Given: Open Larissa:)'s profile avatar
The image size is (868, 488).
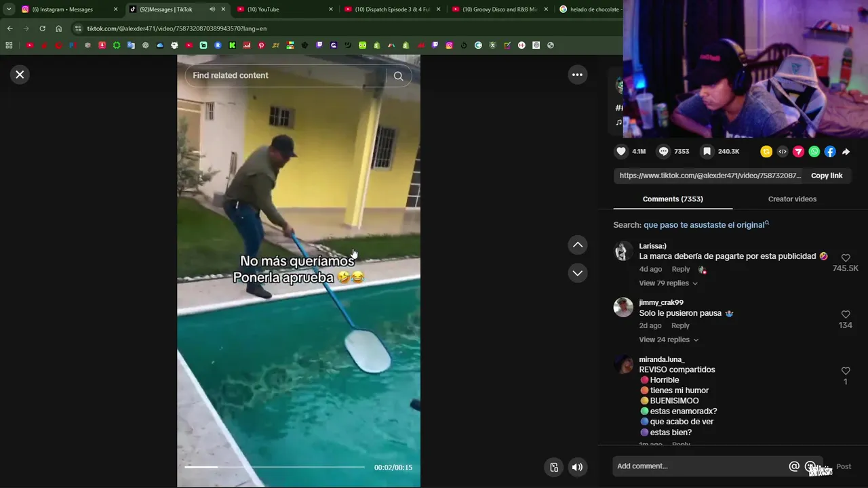Looking at the screenshot, I should coord(623,251).
